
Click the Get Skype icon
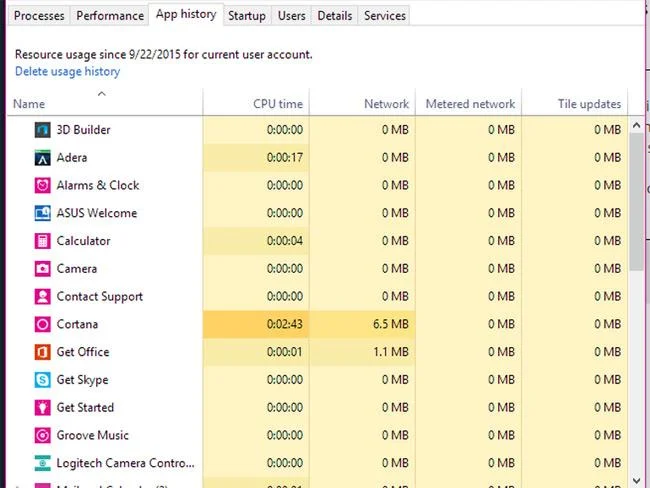point(42,380)
